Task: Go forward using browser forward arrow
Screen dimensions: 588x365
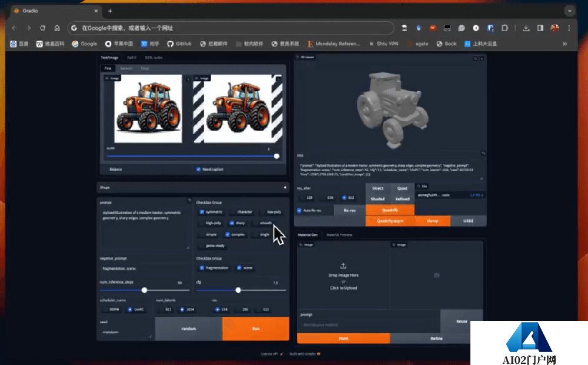Action: tap(28, 28)
